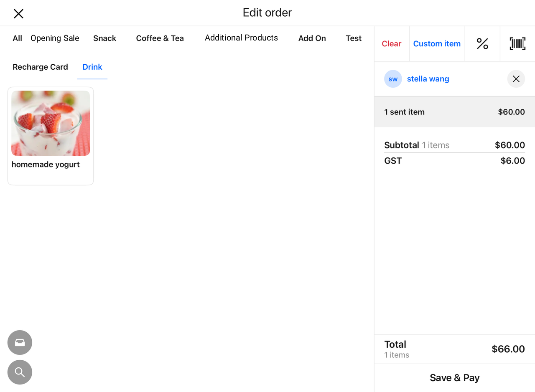Image resolution: width=535 pixels, height=392 pixels.
Task: Select the Add On category
Action: [x=312, y=38]
